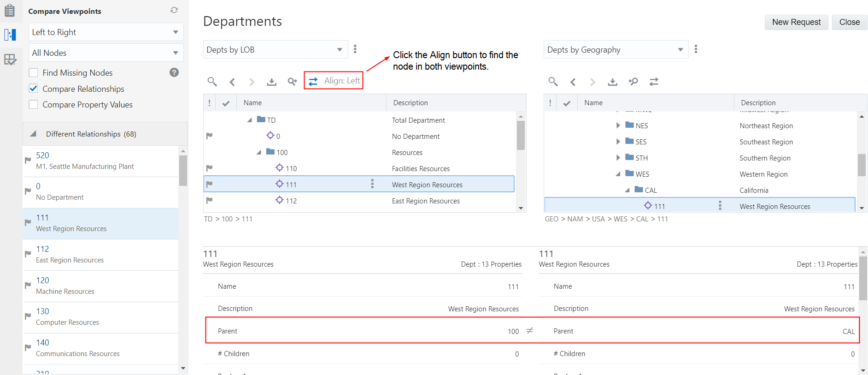Click the scrollbar thumb of Different Relationships list
The width and height of the screenshot is (868, 375).
pos(183,170)
